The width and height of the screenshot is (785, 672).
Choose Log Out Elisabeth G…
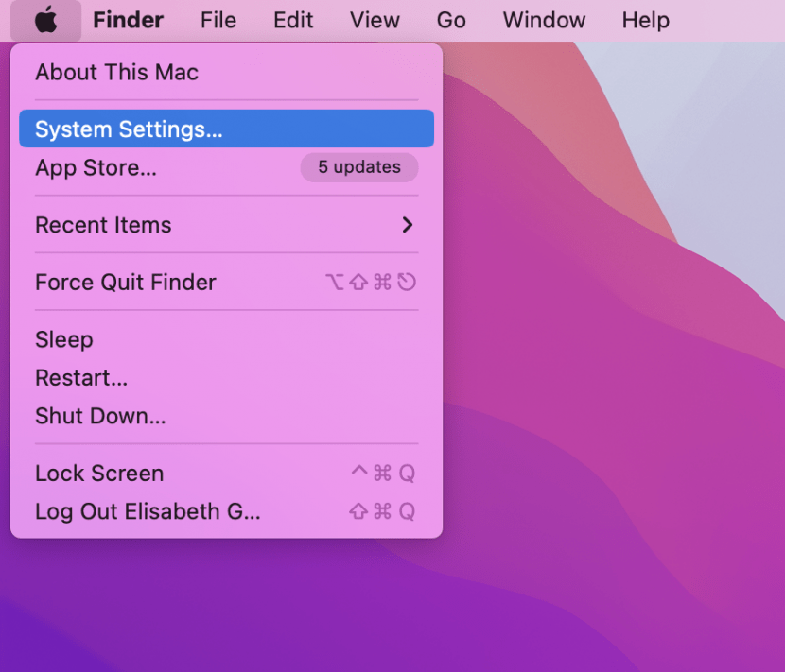[226, 511]
